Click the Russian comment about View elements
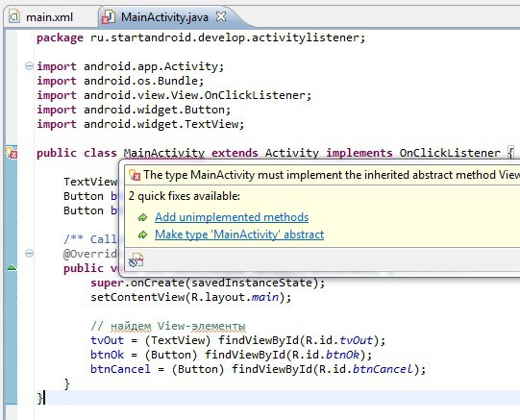The height and width of the screenshot is (420, 520). [x=168, y=326]
